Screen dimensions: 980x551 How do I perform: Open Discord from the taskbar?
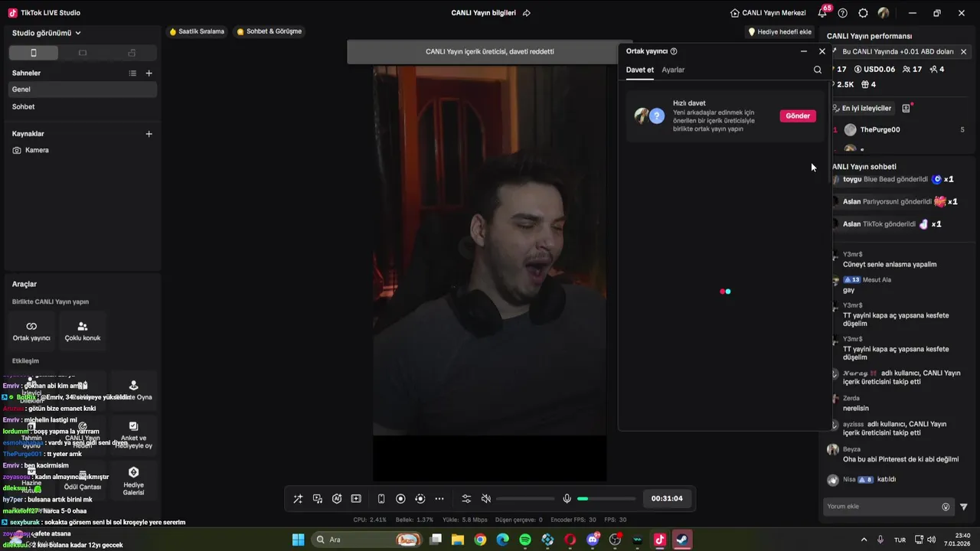tap(593, 540)
